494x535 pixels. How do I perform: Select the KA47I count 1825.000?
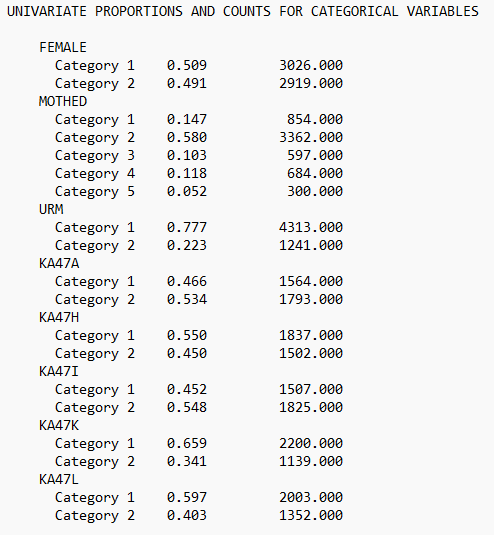(x=311, y=407)
